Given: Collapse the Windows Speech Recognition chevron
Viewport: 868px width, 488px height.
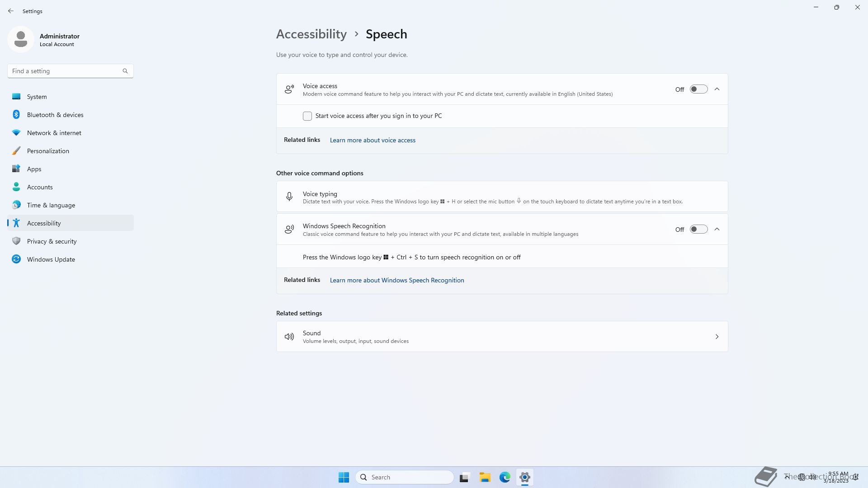Looking at the screenshot, I should pyautogui.click(x=717, y=229).
